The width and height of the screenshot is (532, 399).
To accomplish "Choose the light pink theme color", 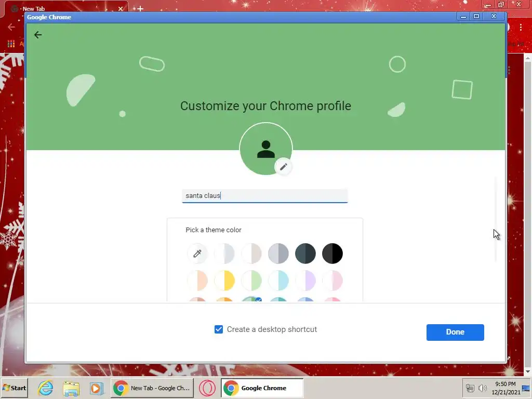I will tap(332, 281).
